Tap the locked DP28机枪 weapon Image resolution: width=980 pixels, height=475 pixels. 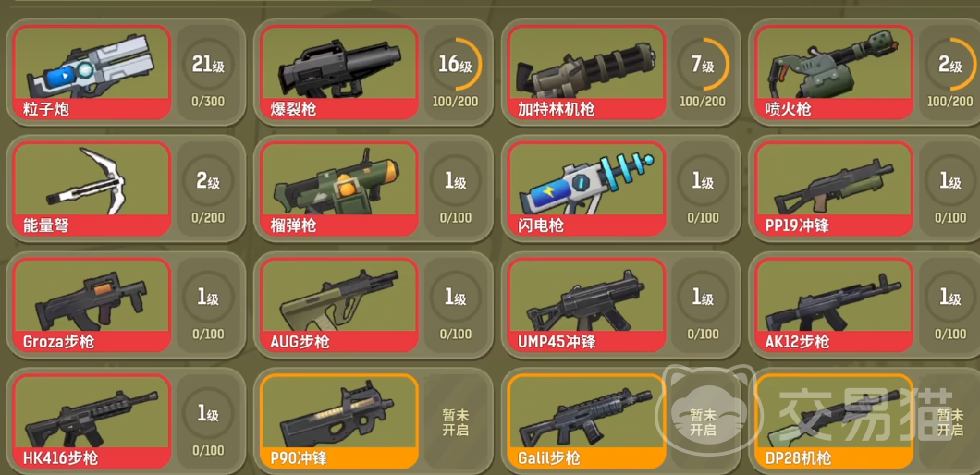834,421
